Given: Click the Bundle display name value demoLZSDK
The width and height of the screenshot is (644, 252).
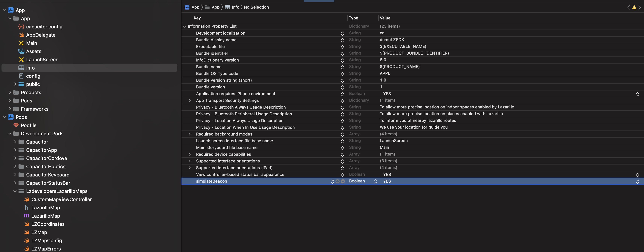Looking at the screenshot, I should 392,40.
